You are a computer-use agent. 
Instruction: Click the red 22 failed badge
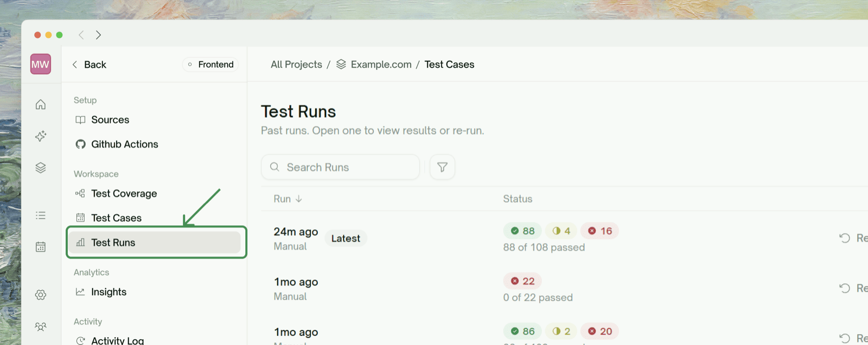click(522, 281)
